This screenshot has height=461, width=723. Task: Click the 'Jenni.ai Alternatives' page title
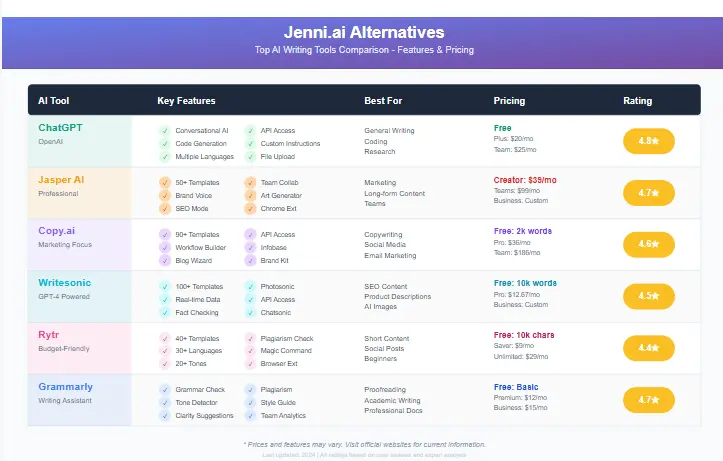[364, 32]
